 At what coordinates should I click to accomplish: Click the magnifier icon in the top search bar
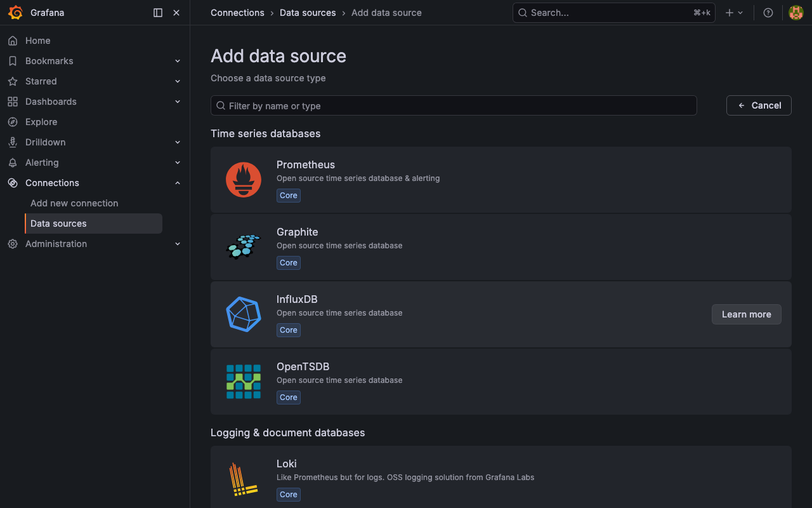coord(523,13)
